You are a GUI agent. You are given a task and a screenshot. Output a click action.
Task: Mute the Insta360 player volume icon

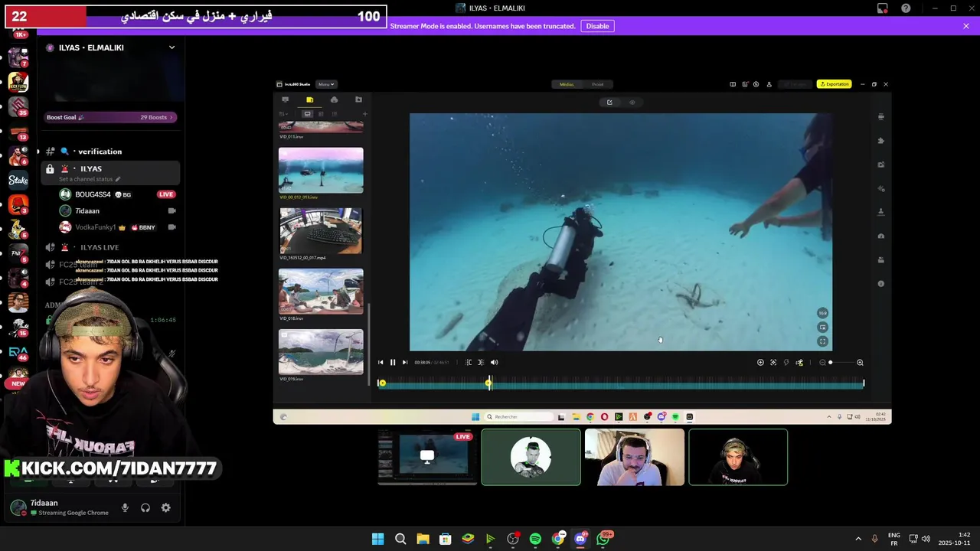tap(494, 363)
